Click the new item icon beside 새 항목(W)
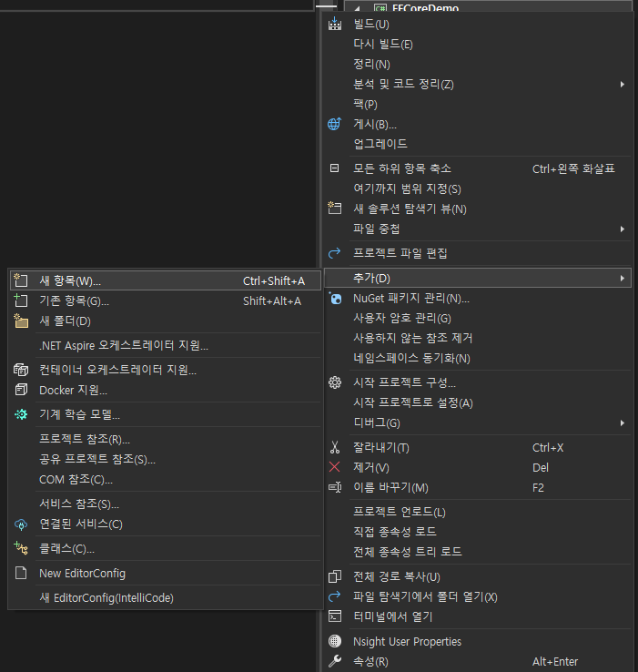Screen dimensions: 638x672 (x=21, y=280)
